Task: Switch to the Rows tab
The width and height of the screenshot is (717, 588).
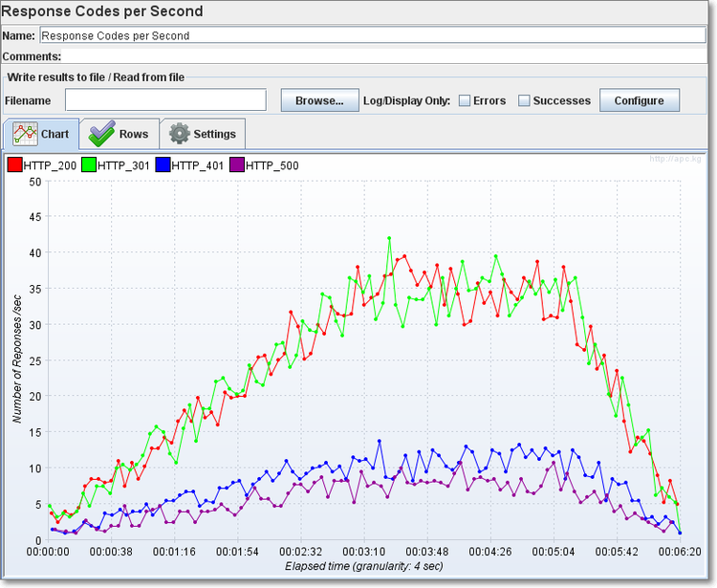Action: tap(119, 134)
